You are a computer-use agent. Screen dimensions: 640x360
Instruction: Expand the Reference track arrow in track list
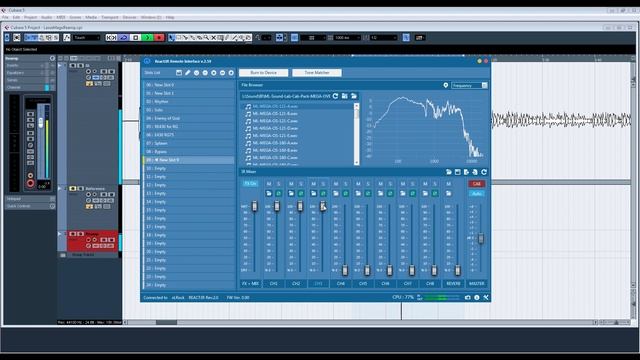click(x=60, y=188)
